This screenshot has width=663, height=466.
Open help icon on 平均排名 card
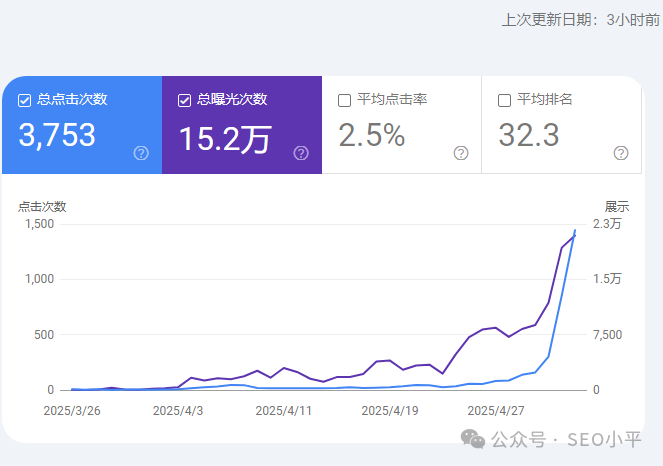tap(621, 153)
